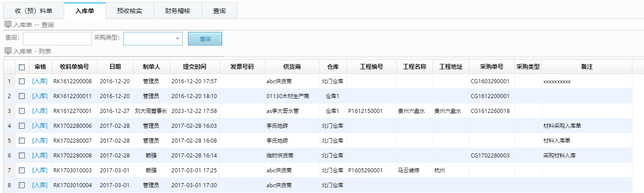Click the 发票号码 column header
Viewport: 644px width, 193px height.
242,67
